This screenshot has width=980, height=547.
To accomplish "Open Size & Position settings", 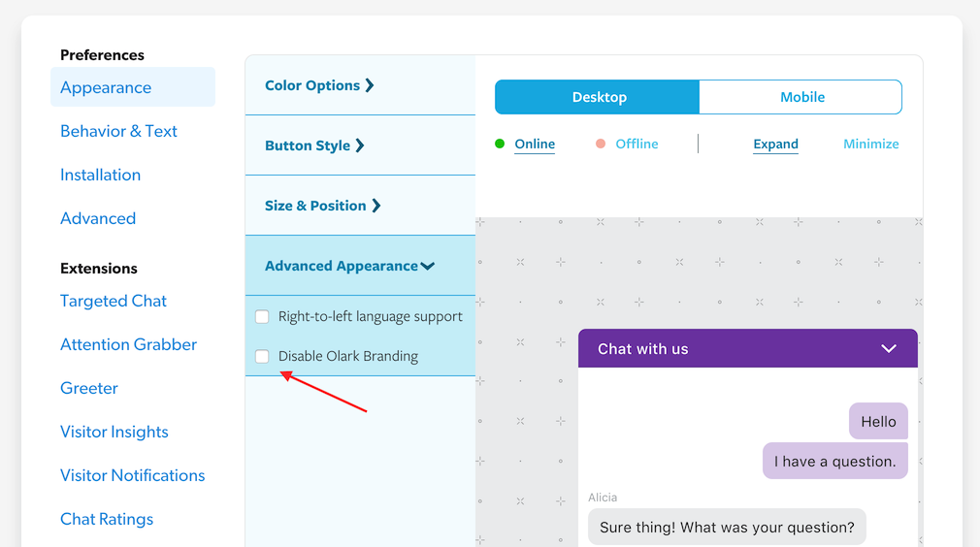I will tap(322, 206).
